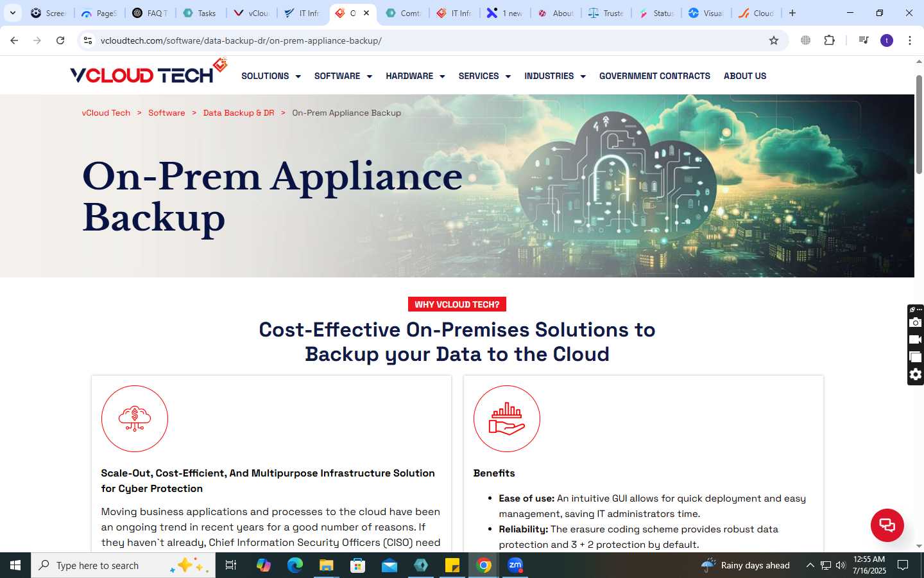Image resolution: width=924 pixels, height=578 pixels.
Task: Open the Extensions puzzle icon
Action: 829,40
